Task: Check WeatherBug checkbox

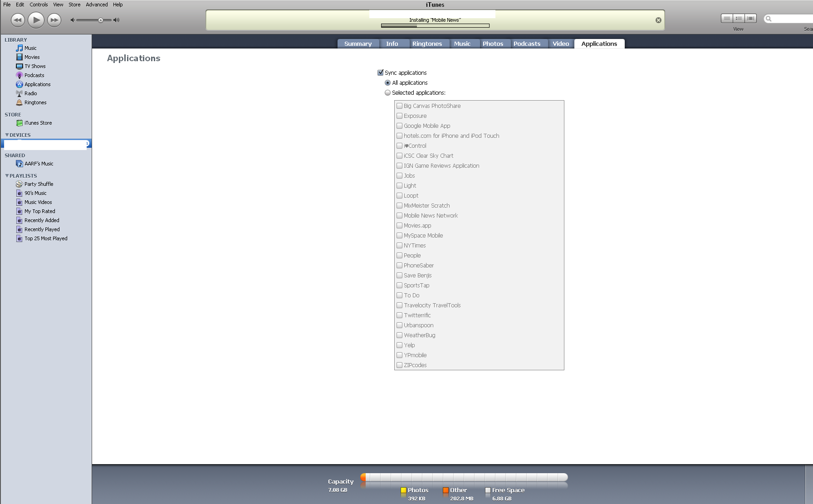Action: pyautogui.click(x=399, y=335)
